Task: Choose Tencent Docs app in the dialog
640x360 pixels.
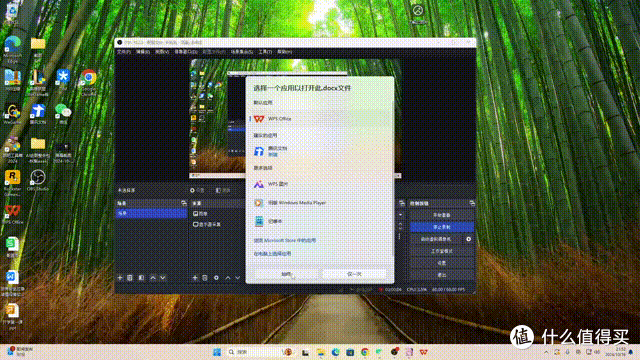Action: click(320, 151)
